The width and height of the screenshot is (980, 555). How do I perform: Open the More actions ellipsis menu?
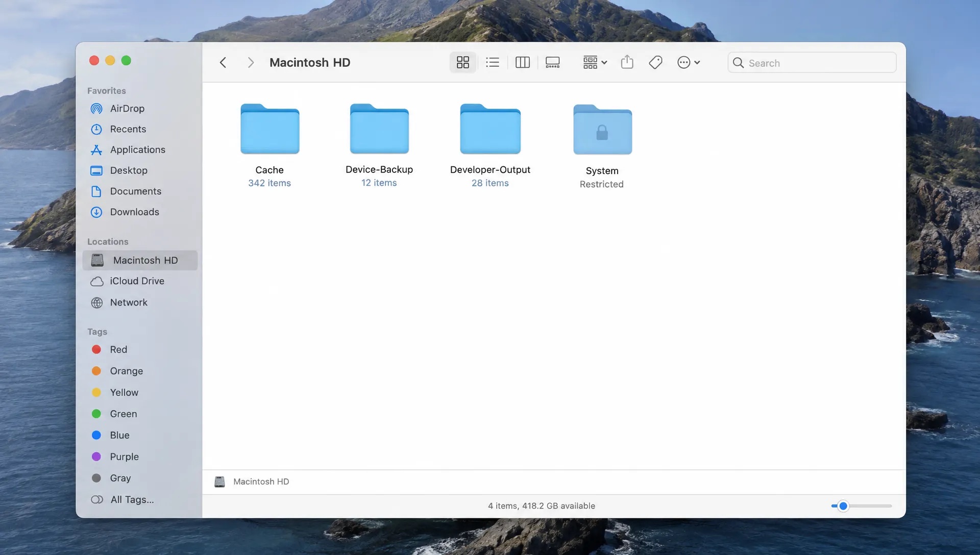[688, 62]
